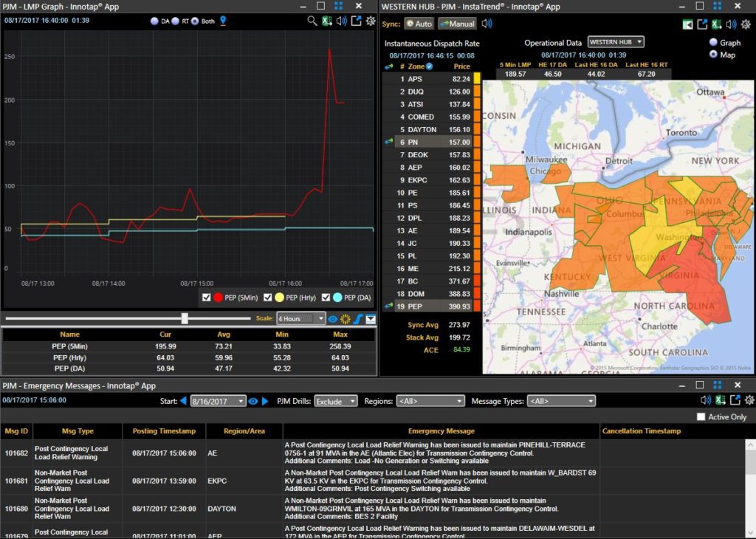This screenshot has height=539, width=756.
Task: Sort zones by the Zone column header
Action: click(416, 66)
